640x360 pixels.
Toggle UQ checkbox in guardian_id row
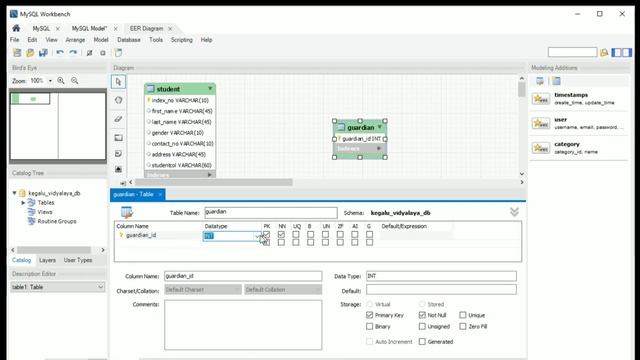(x=296, y=235)
